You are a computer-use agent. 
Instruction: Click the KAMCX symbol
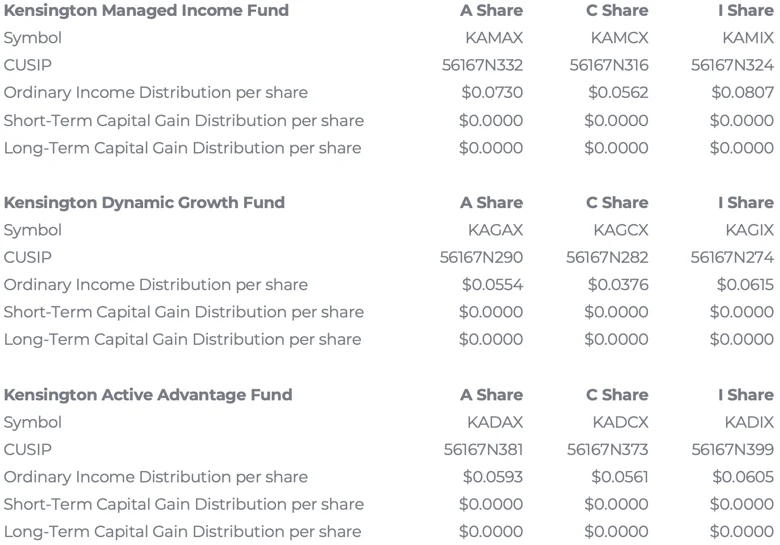point(619,38)
